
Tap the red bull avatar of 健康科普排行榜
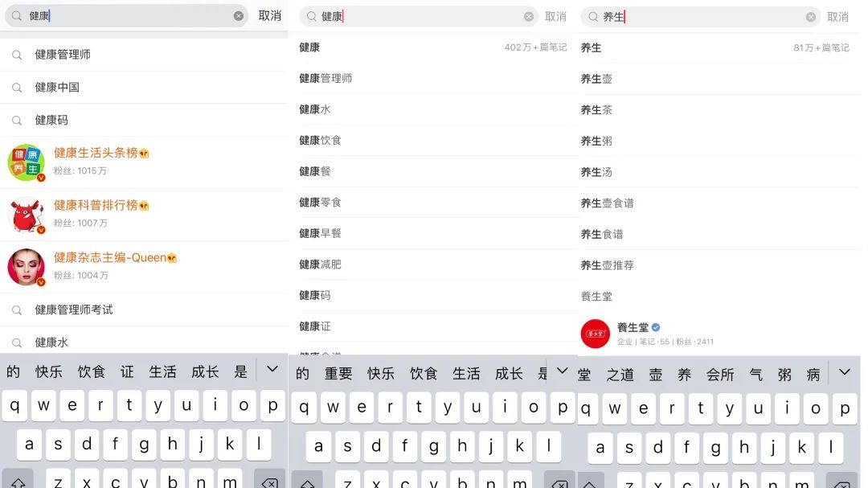click(x=26, y=215)
